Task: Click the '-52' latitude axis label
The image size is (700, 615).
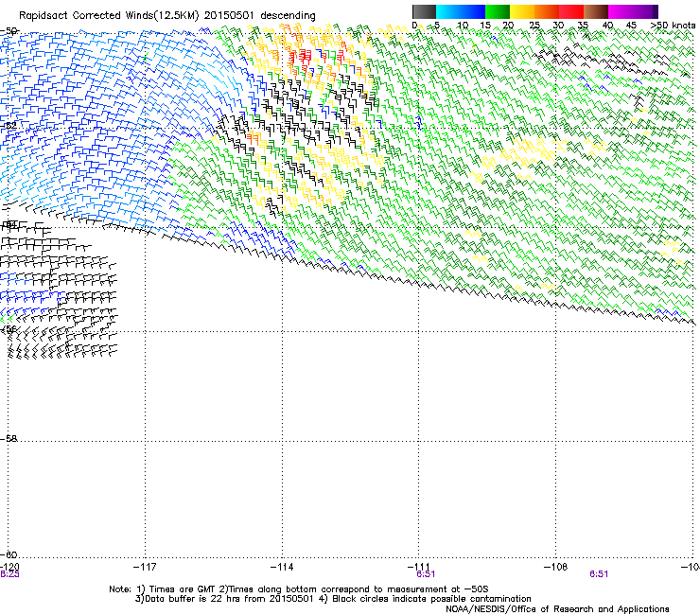Action: pos(9,126)
